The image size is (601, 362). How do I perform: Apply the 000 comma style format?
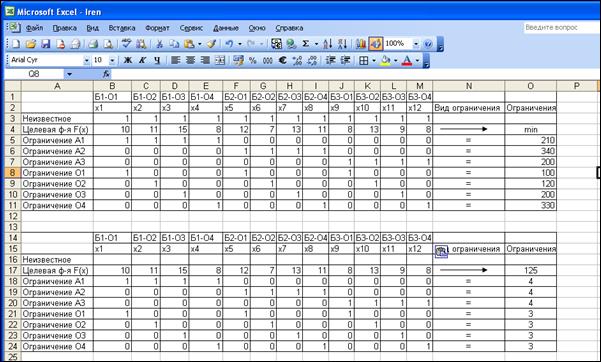tap(268, 60)
